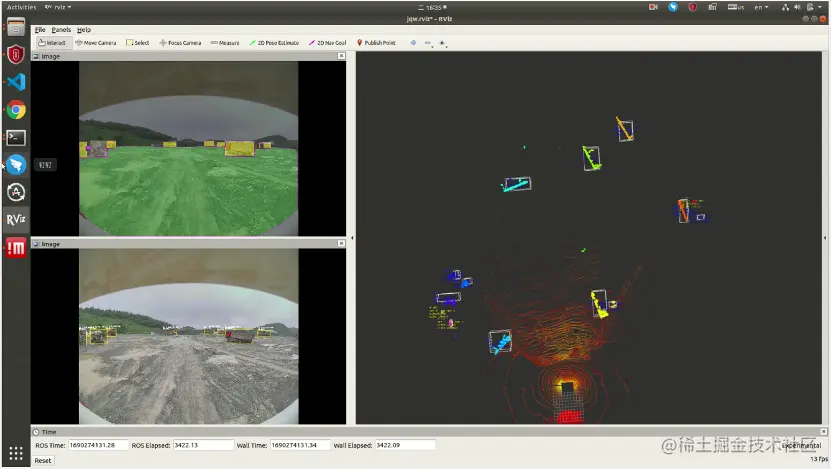The width and height of the screenshot is (832, 470).
Task: Open the rviz application menu in top bar
Action: pyautogui.click(x=58, y=7)
